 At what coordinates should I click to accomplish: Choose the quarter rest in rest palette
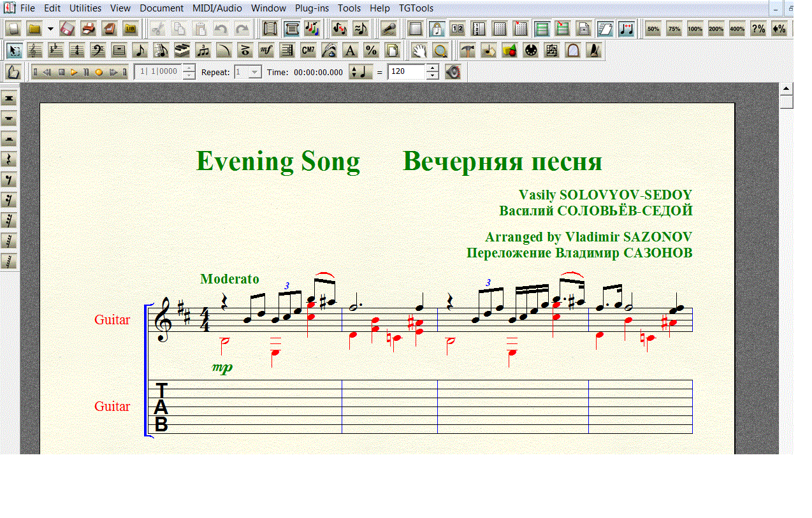(10, 159)
